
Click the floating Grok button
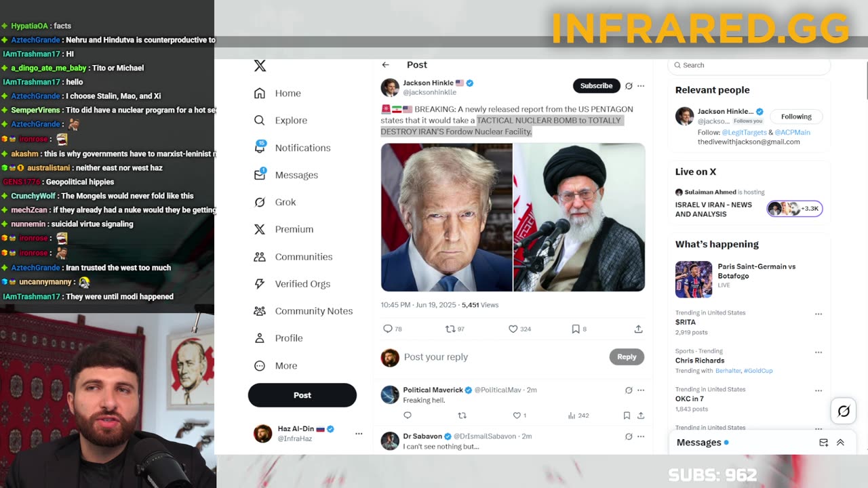844,411
